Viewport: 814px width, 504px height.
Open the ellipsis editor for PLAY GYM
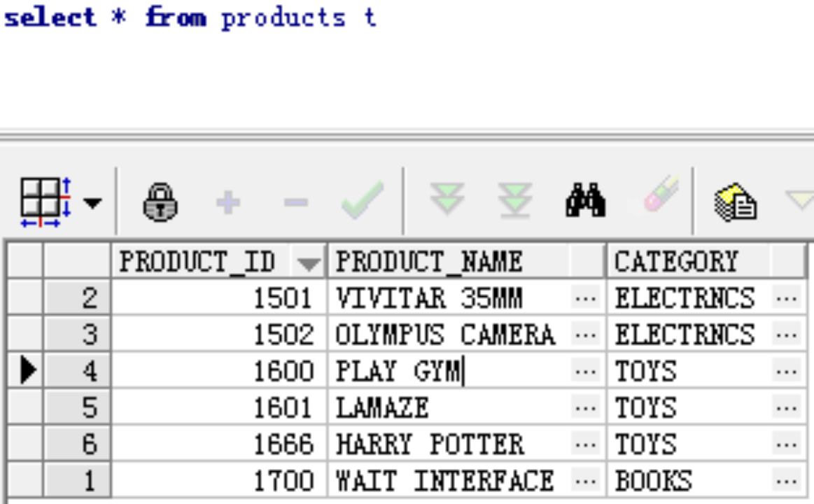586,372
